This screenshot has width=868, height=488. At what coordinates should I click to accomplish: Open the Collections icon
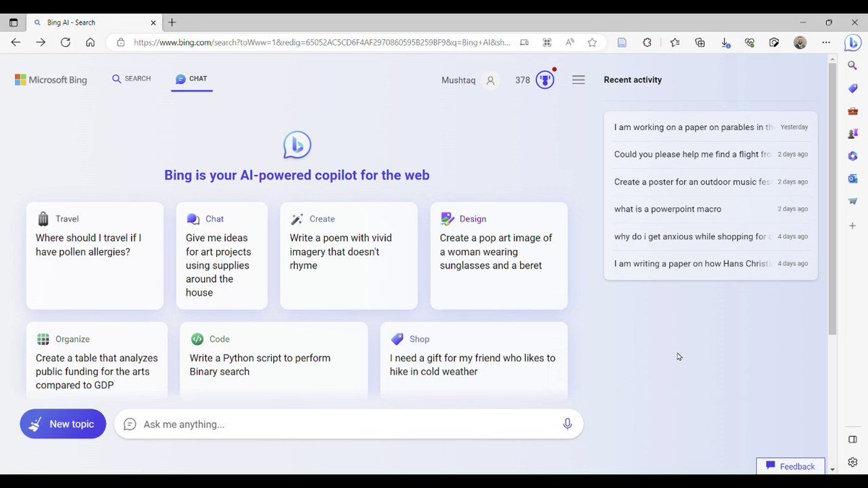pyautogui.click(x=699, y=43)
